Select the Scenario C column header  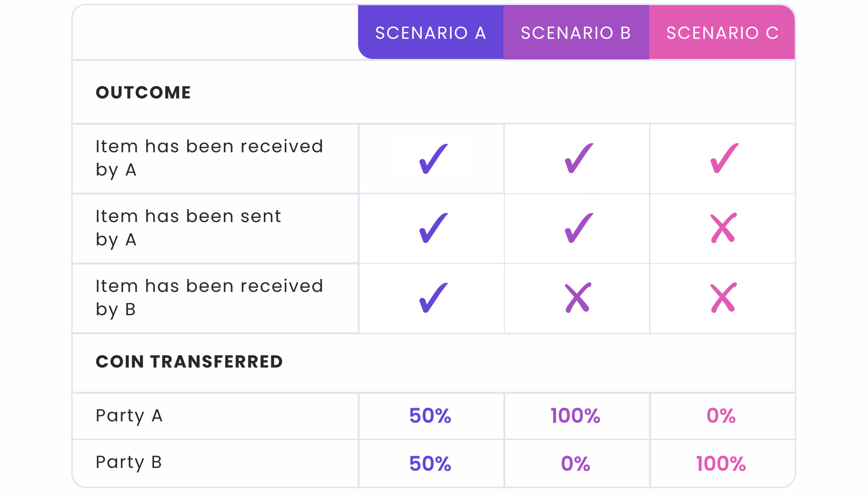(722, 32)
